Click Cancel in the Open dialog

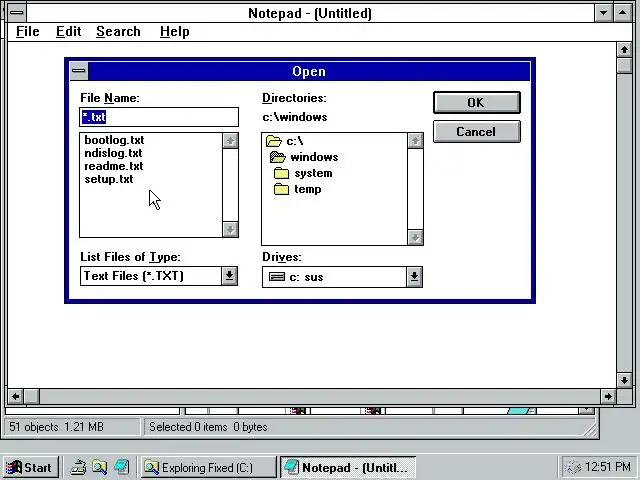click(x=476, y=132)
